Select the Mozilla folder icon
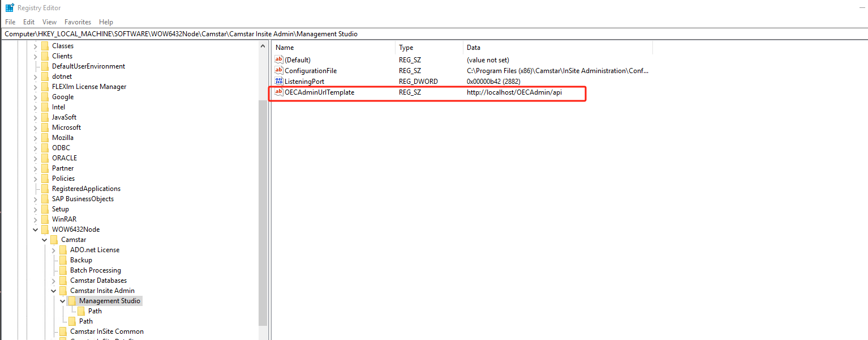The height and width of the screenshot is (340, 868). (45, 138)
